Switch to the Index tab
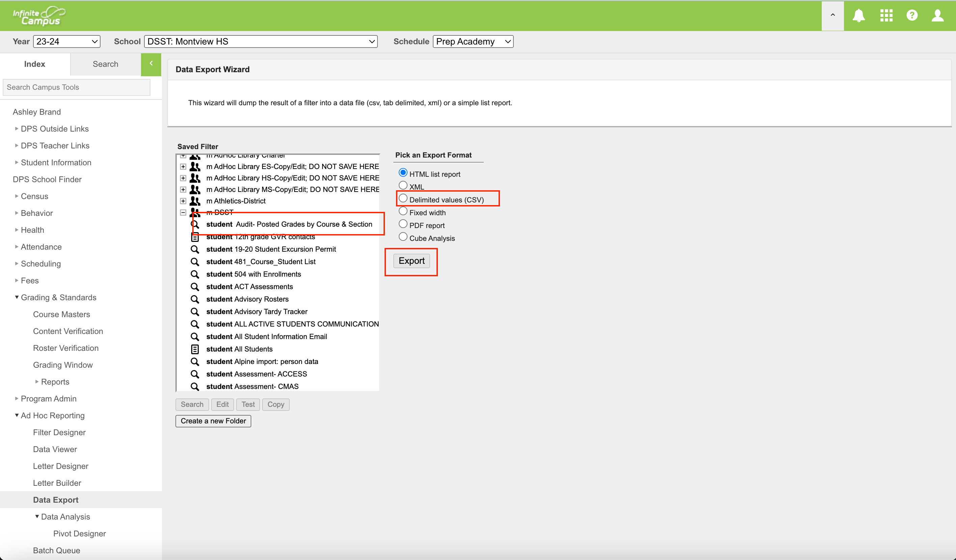Screen dimensions: 956x560 click(34, 64)
